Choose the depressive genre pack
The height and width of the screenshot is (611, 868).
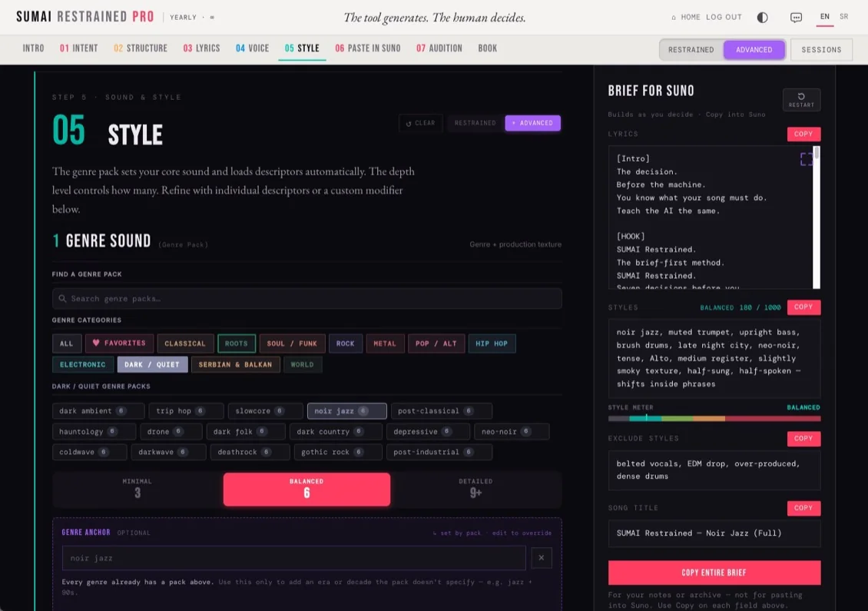point(428,431)
